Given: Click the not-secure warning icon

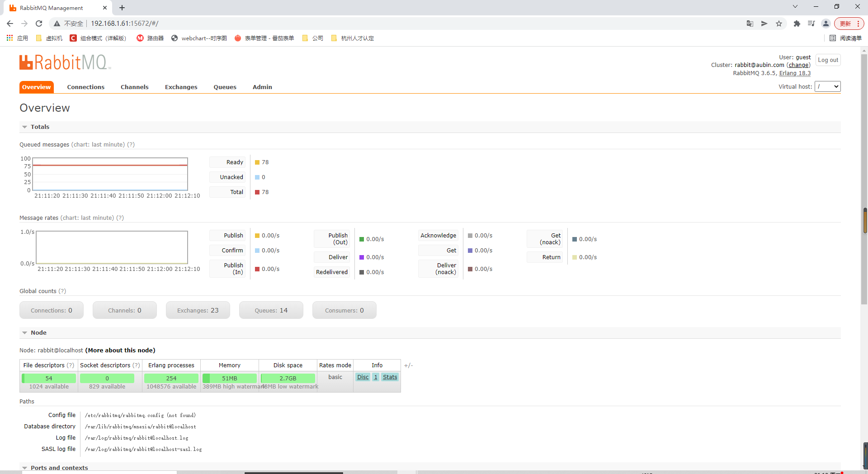Looking at the screenshot, I should [x=57, y=24].
